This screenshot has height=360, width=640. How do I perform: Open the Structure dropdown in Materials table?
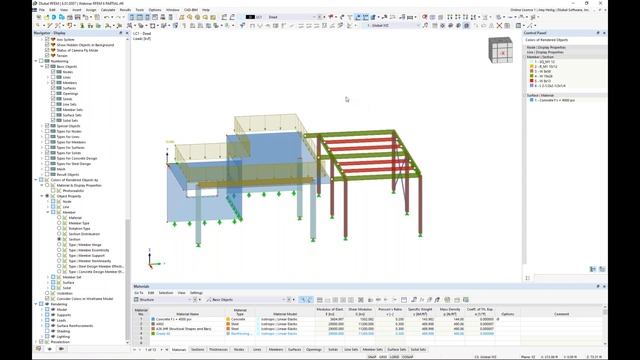point(189,300)
